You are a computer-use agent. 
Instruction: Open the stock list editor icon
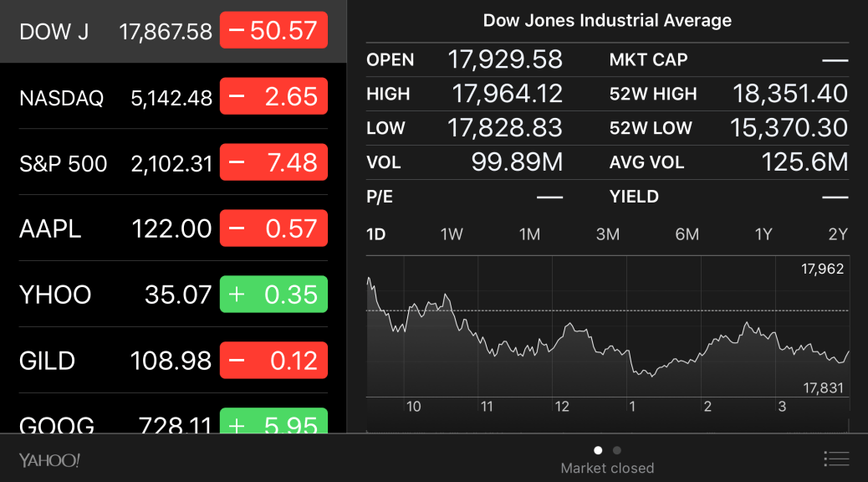point(836,459)
